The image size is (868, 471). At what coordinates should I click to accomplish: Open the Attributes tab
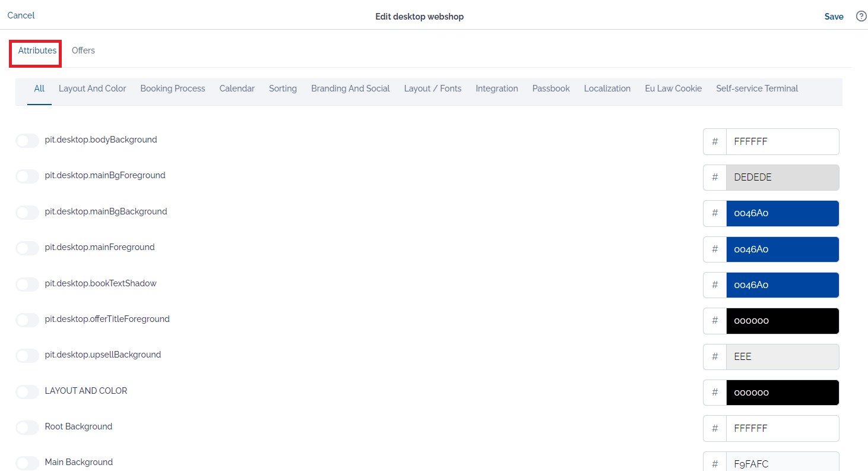pyautogui.click(x=37, y=50)
